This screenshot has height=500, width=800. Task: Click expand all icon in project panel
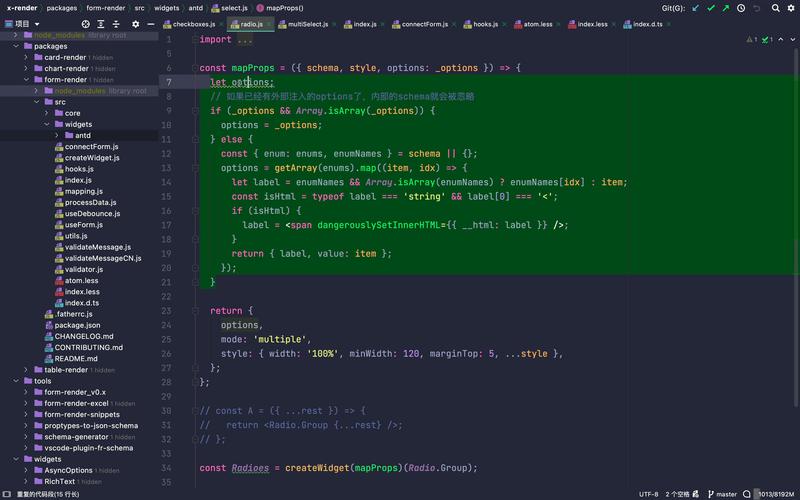tap(101, 24)
